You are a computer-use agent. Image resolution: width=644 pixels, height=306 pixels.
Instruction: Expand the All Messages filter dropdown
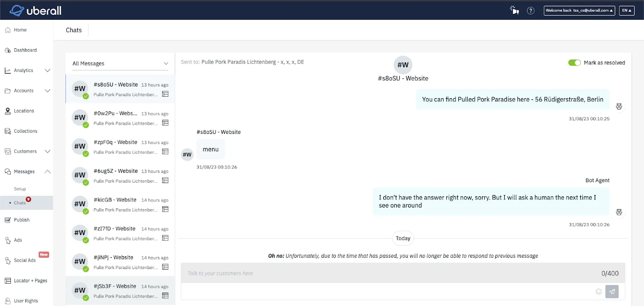coord(120,64)
